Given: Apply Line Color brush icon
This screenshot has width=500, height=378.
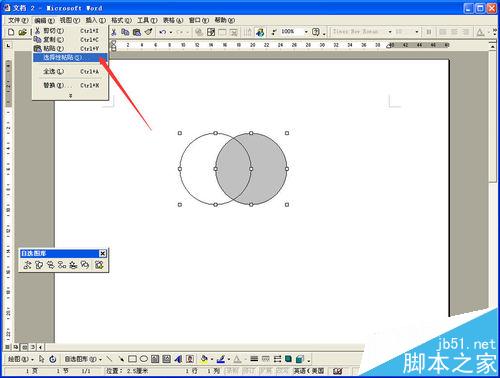Looking at the screenshot, I should (221, 359).
